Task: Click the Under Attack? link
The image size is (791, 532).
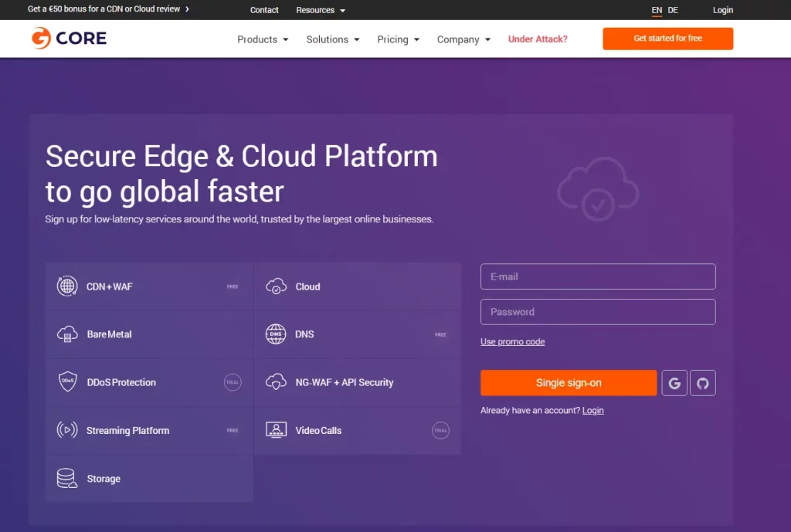Action: (538, 39)
